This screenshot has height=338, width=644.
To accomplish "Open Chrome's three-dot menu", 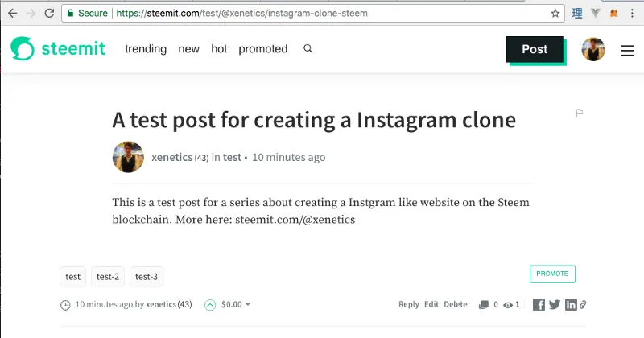I will [x=632, y=13].
